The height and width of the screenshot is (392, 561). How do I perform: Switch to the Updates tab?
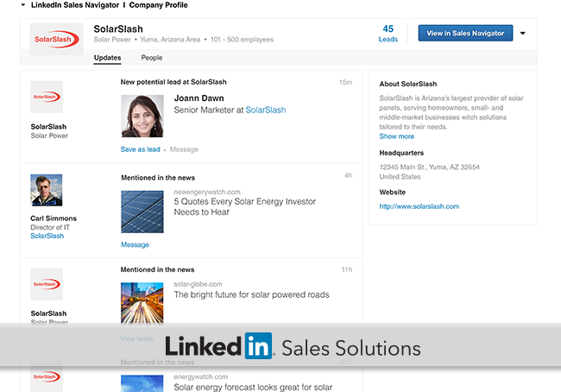point(107,58)
